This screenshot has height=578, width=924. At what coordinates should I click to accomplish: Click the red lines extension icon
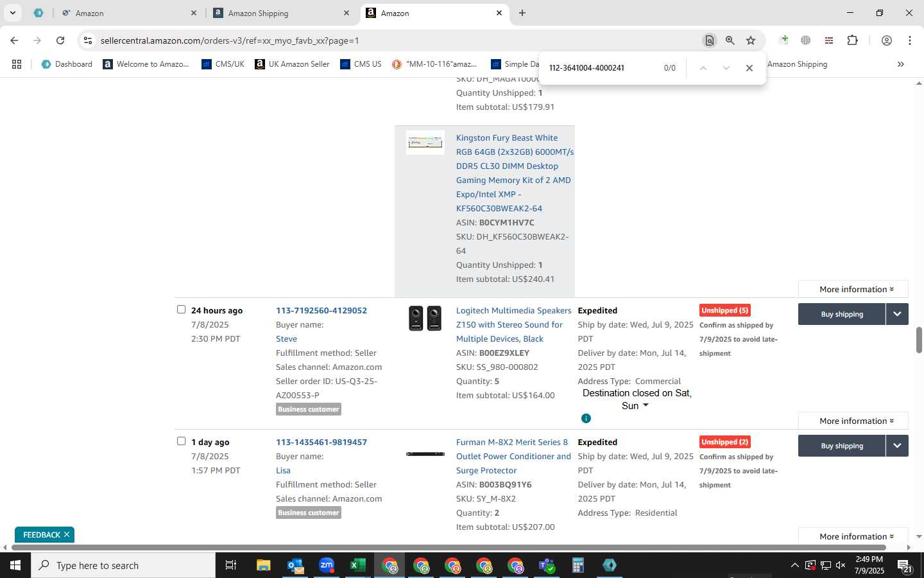point(828,40)
